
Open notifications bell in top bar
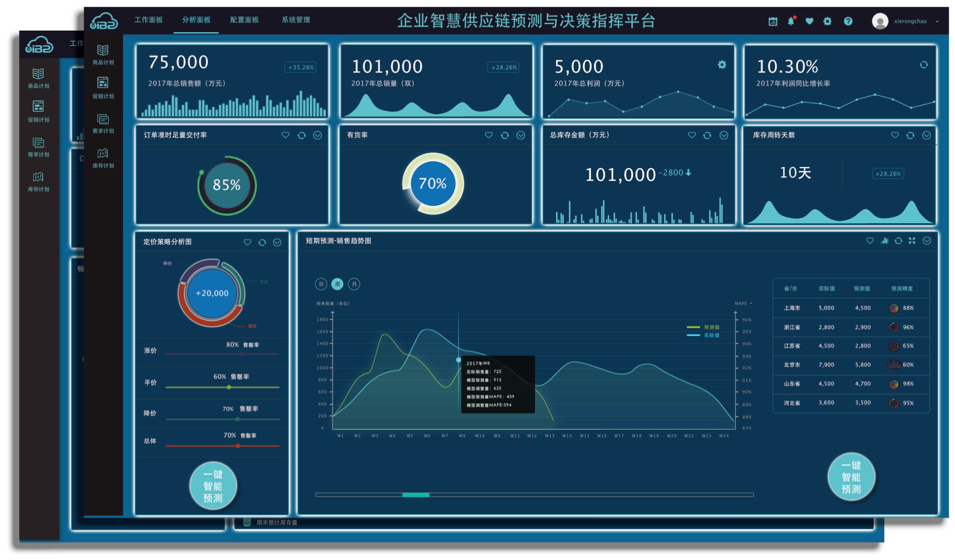click(791, 21)
